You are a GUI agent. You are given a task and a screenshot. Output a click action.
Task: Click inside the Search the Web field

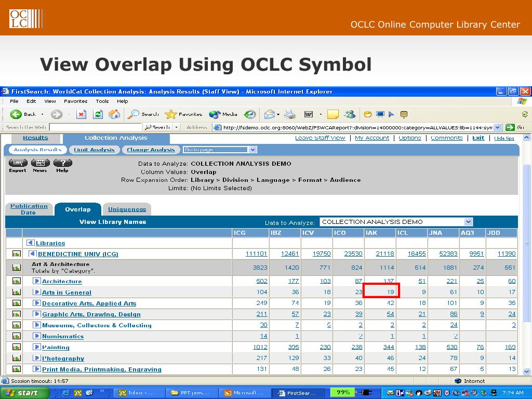pyautogui.click(x=96, y=127)
